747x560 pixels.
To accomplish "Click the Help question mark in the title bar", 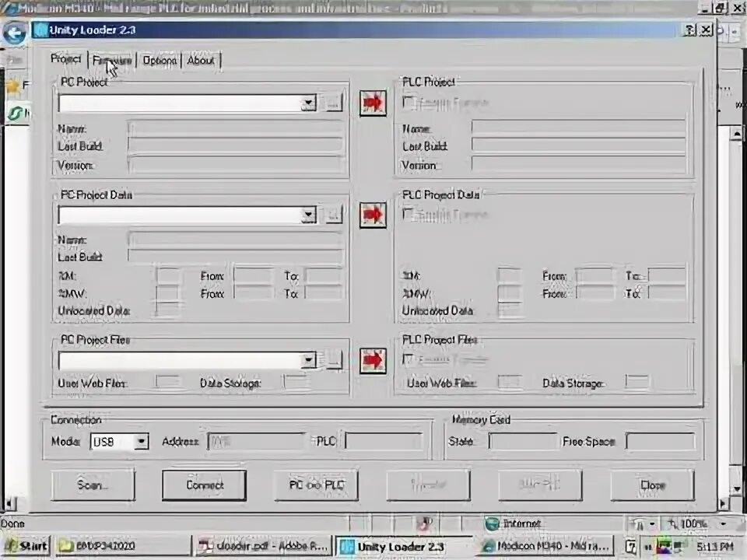I will [689, 30].
